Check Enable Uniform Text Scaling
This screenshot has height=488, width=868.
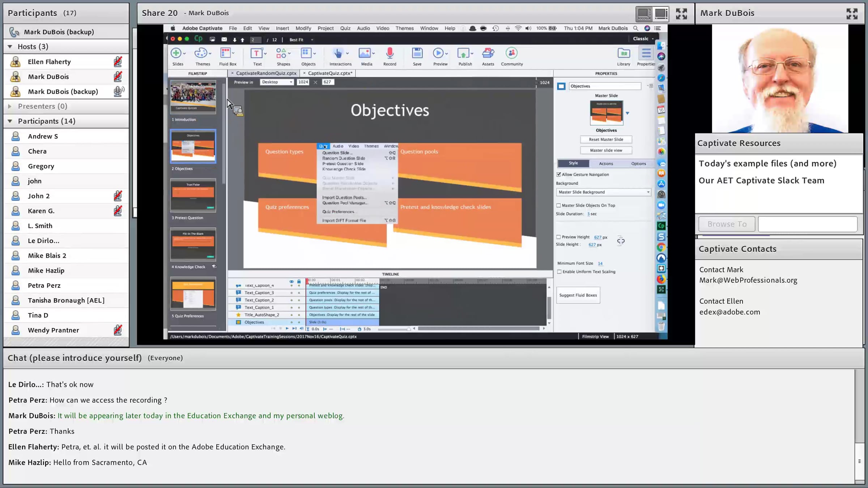(x=559, y=272)
